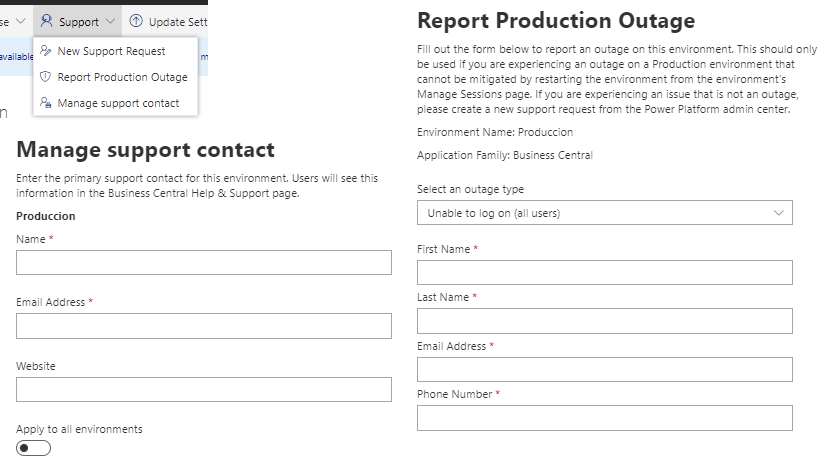826x472 pixels.
Task: Select the Last Name text field
Action: coord(604,321)
